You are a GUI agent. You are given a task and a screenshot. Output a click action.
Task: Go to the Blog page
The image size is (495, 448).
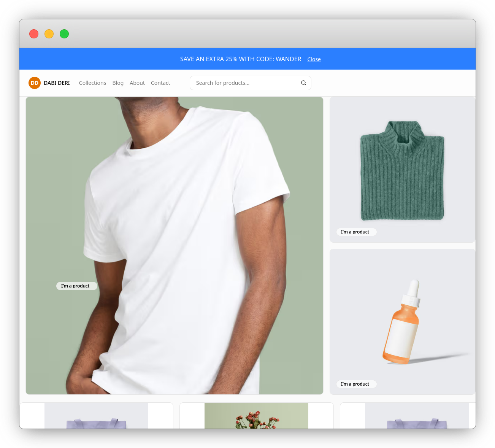pos(118,83)
